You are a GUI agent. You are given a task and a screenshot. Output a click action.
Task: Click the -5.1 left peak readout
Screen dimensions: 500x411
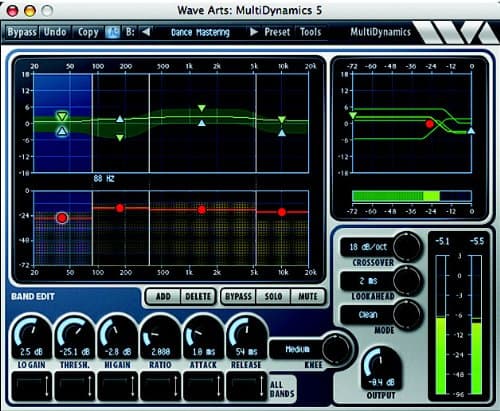click(442, 241)
